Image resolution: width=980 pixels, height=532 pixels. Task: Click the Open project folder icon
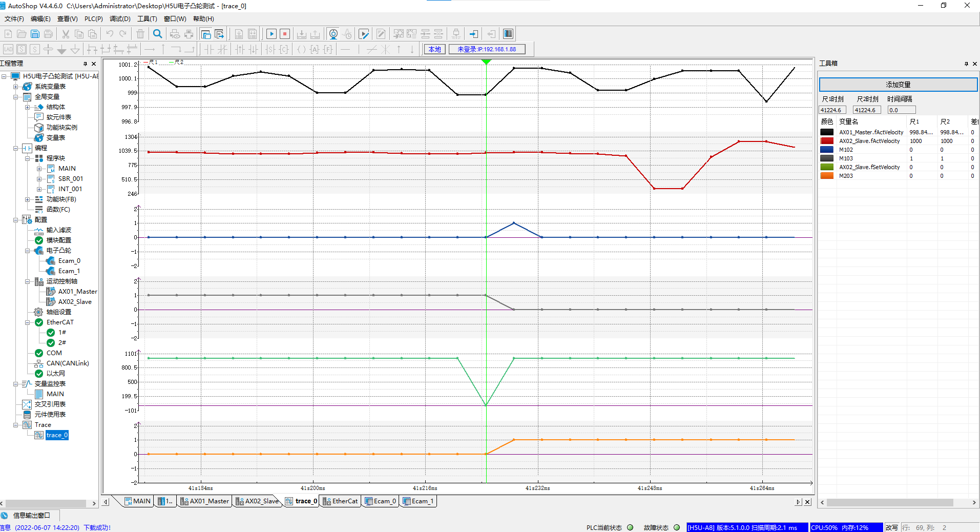pos(22,34)
